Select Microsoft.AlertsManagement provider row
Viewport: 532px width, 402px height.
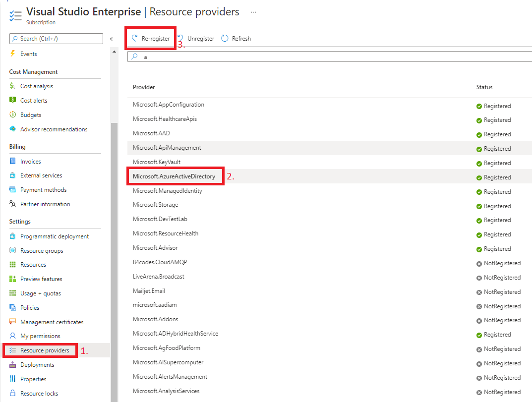point(330,377)
